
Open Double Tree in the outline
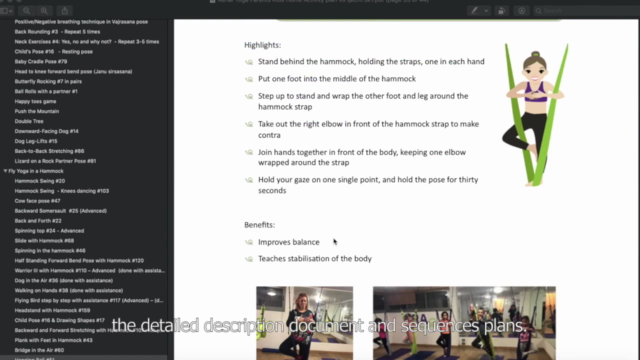coord(29,121)
